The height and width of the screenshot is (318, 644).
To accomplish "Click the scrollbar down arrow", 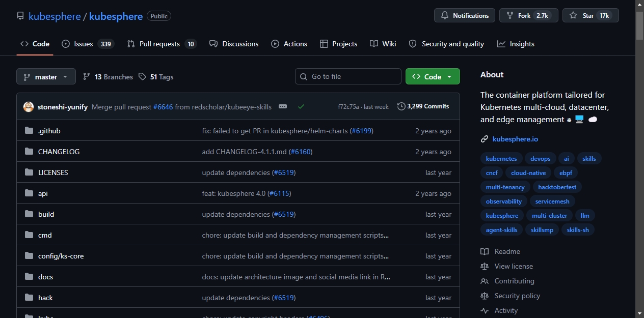I will (639, 313).
